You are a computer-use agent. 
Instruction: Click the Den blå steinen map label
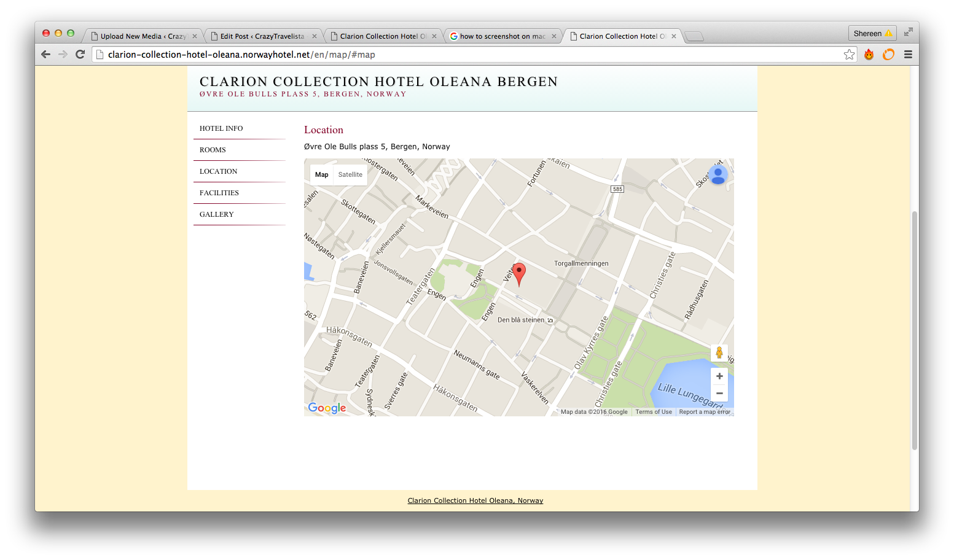coord(521,320)
